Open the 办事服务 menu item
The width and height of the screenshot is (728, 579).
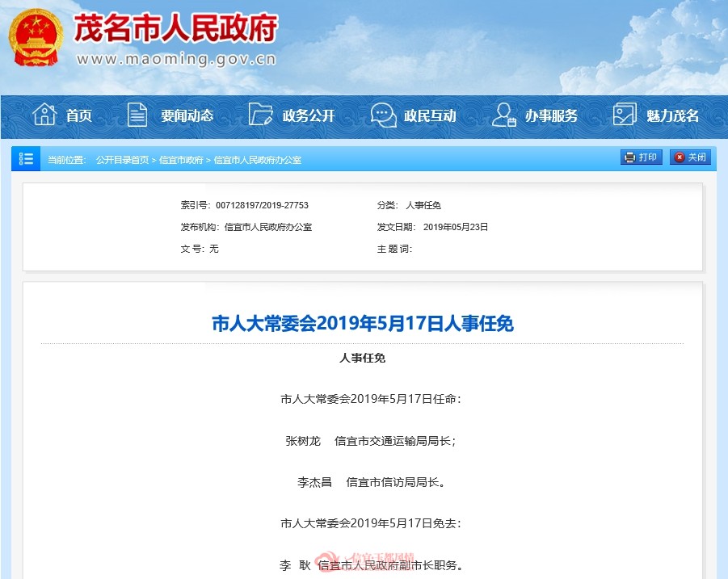click(552, 115)
